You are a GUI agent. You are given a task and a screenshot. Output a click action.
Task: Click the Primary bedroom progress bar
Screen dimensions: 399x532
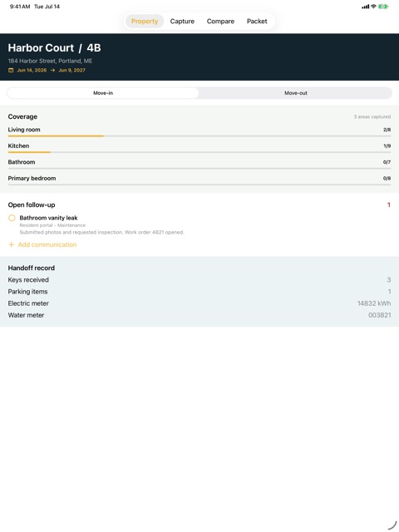tap(199, 185)
